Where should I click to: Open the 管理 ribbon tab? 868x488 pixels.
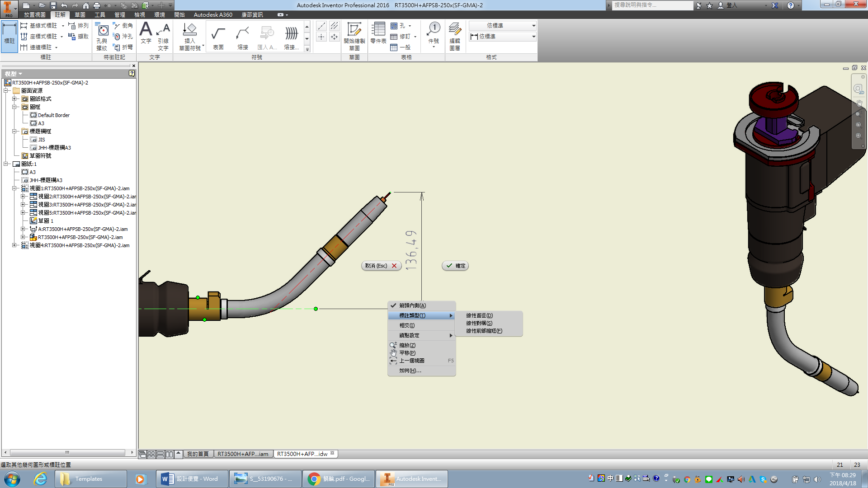120,15
